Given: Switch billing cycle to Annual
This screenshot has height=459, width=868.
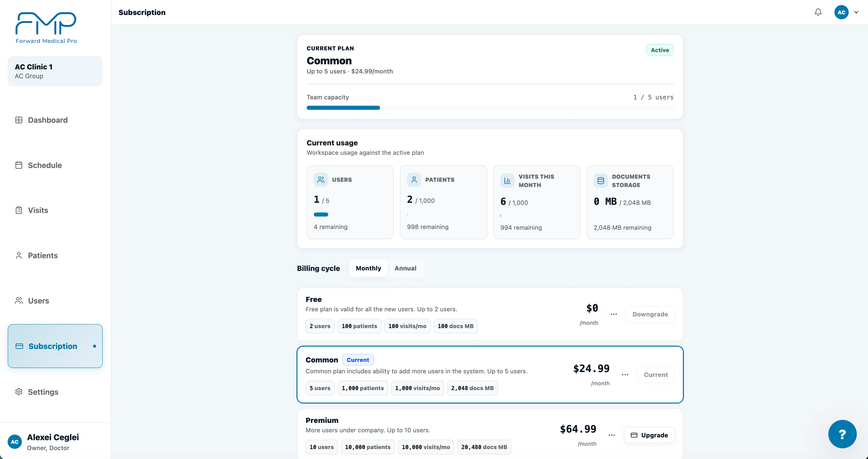Looking at the screenshot, I should click(405, 268).
